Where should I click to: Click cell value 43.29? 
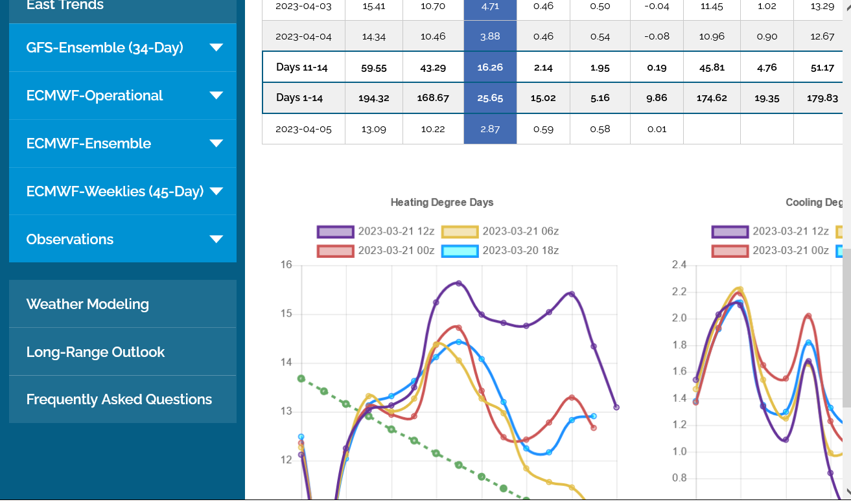click(433, 67)
